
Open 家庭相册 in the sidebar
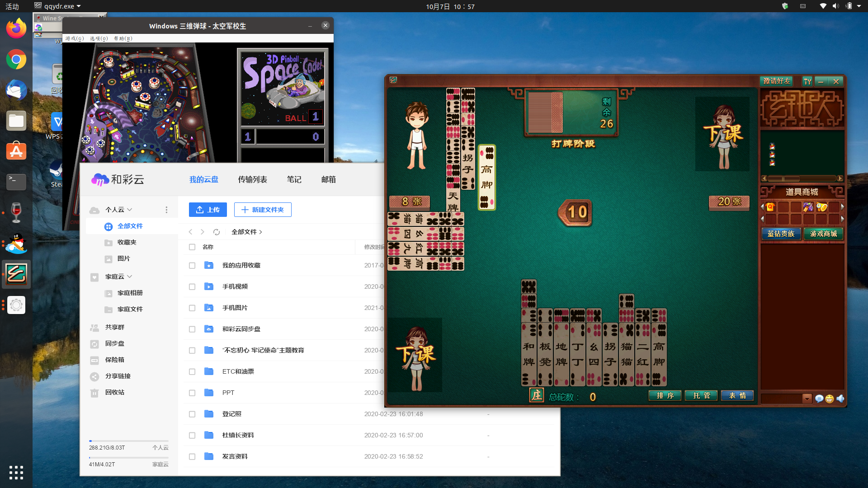point(130,293)
